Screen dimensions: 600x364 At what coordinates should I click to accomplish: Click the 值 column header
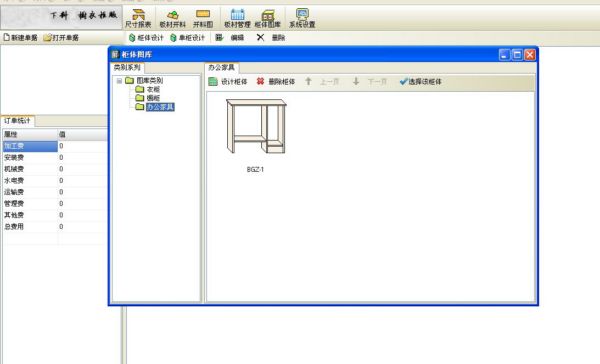(x=83, y=134)
